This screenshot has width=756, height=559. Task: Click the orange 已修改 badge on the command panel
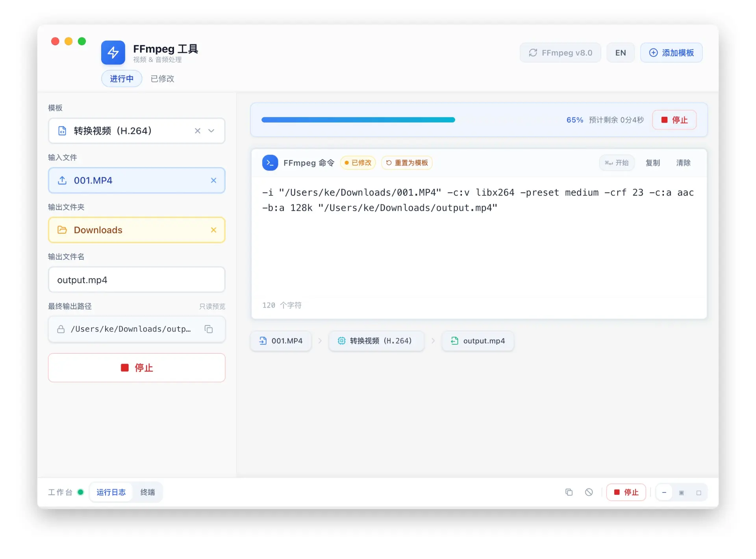click(358, 163)
